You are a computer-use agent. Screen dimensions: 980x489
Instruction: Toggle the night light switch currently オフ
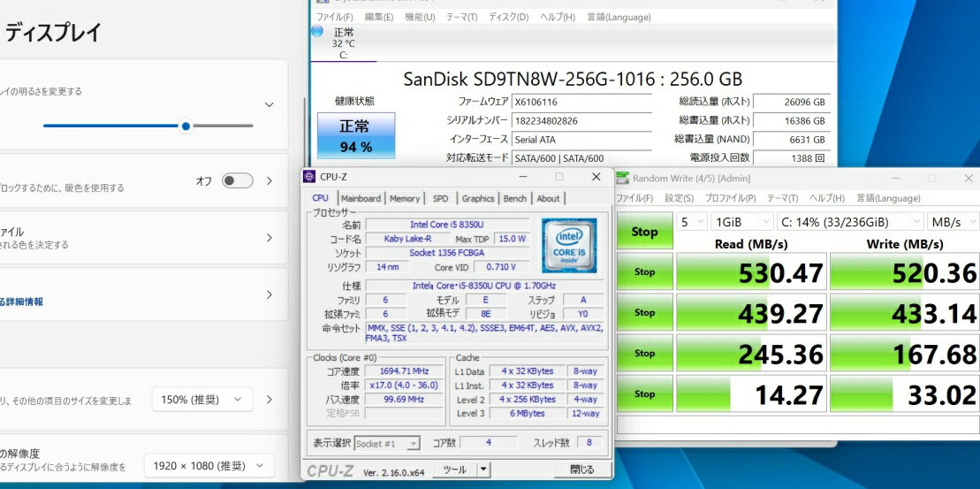[x=238, y=180]
